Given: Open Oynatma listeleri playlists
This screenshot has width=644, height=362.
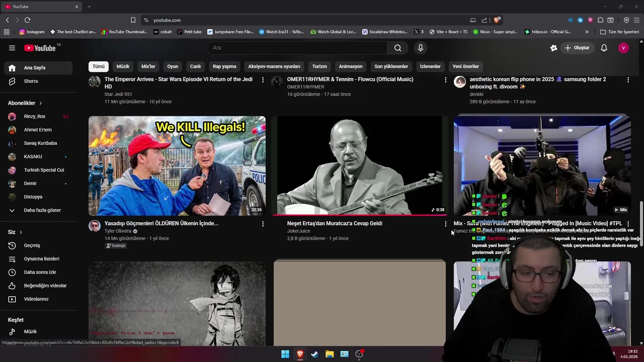Looking at the screenshot, I should click(x=38, y=259).
